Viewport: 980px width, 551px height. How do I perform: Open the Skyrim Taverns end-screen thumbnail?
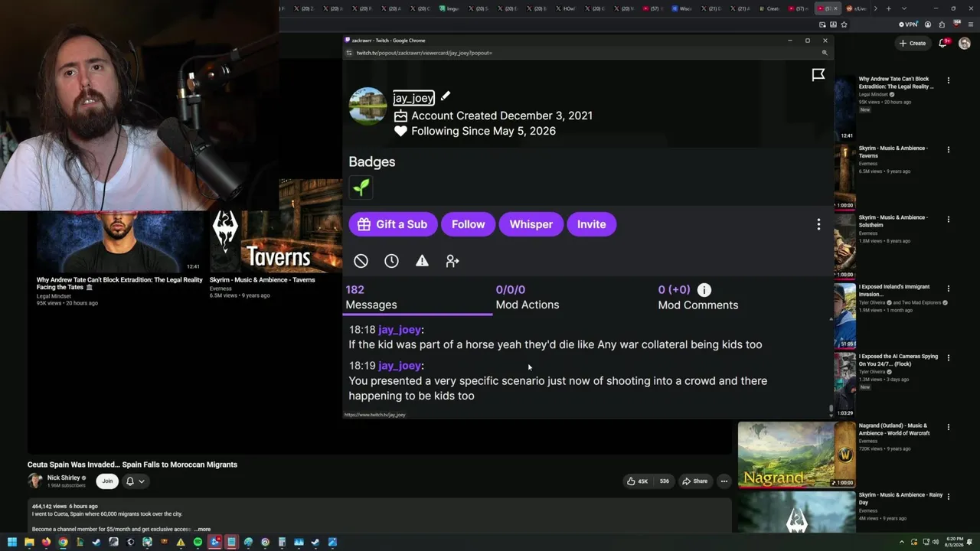click(x=276, y=226)
